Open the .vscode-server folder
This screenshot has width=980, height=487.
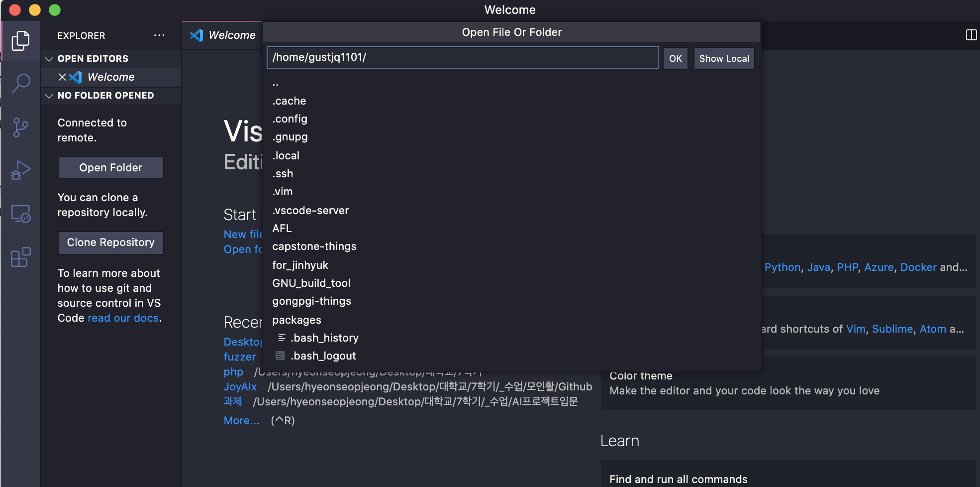click(x=310, y=210)
